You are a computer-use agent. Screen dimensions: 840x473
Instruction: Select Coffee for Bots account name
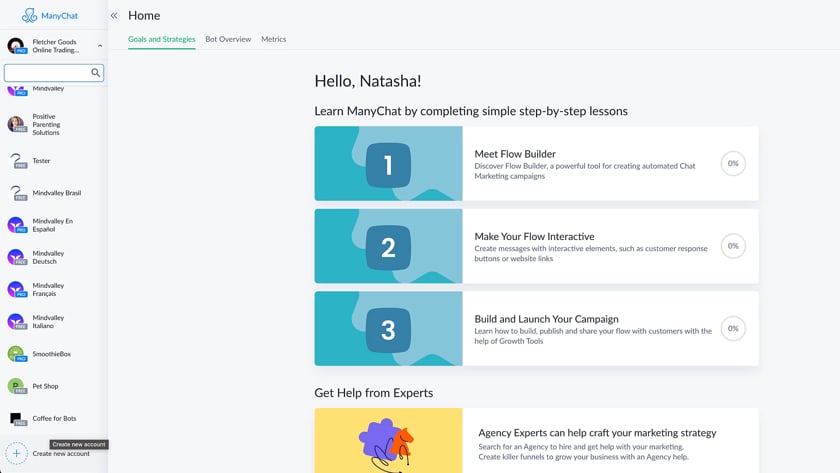tap(54, 418)
